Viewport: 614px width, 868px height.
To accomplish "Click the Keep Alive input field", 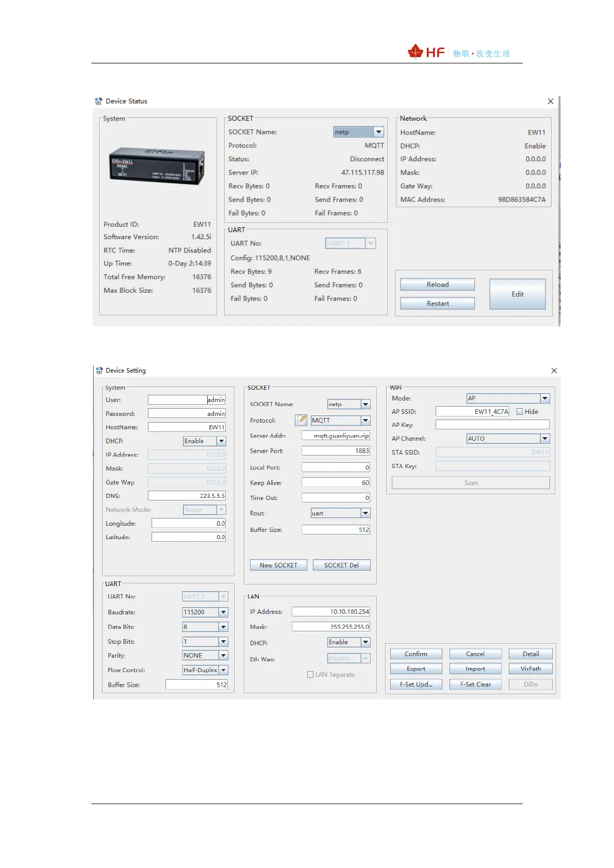I will [336, 483].
